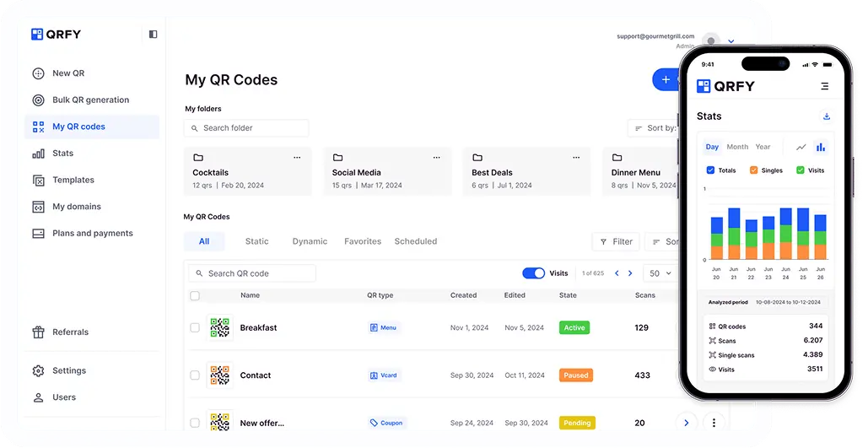
Task: Check the Breakfast row checkbox
Action: point(195,327)
